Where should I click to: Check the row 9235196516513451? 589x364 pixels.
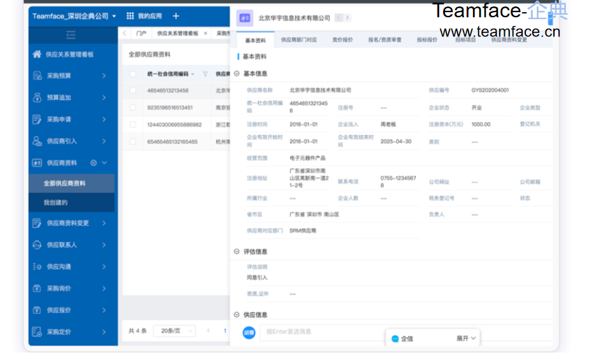point(133,108)
